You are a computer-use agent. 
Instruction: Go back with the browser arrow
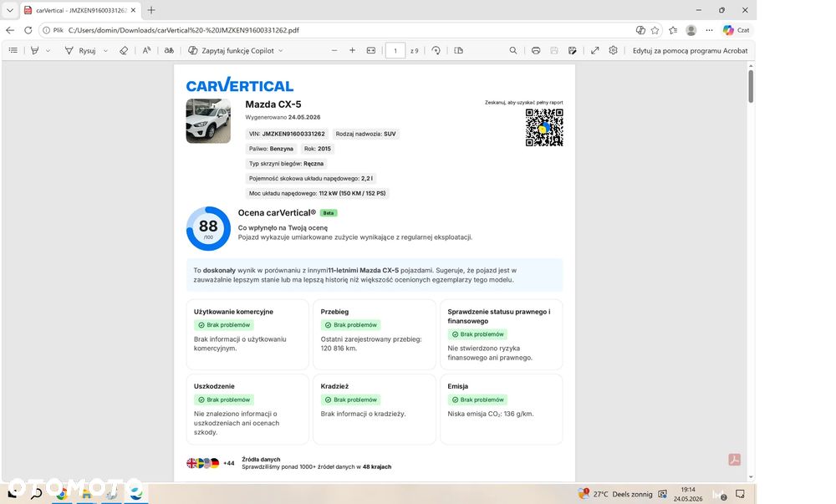10,30
